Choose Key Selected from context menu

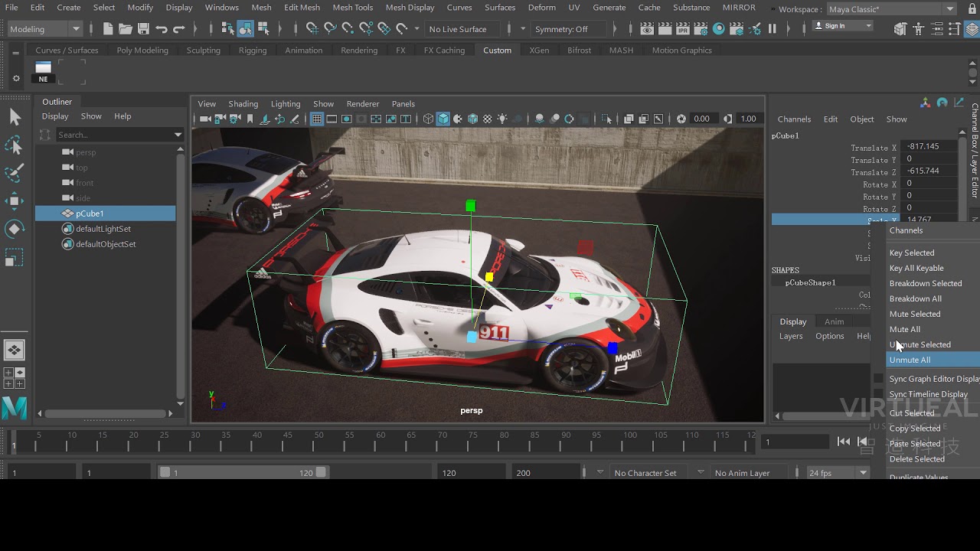[x=912, y=253]
